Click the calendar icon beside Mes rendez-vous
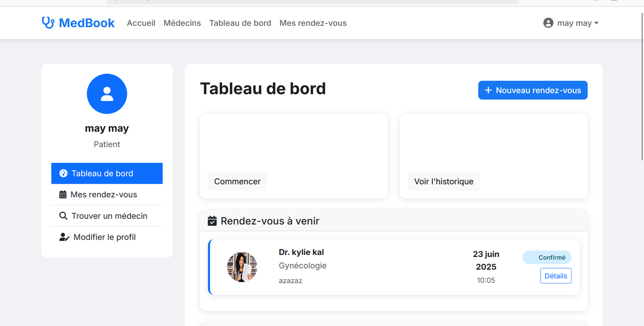Image resolution: width=644 pixels, height=326 pixels. 63,195
